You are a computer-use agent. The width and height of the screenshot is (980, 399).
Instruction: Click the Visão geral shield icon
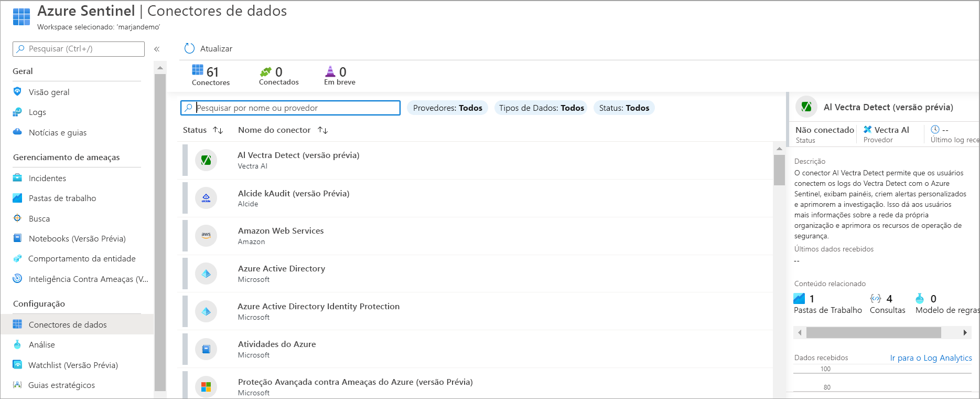pos(17,92)
